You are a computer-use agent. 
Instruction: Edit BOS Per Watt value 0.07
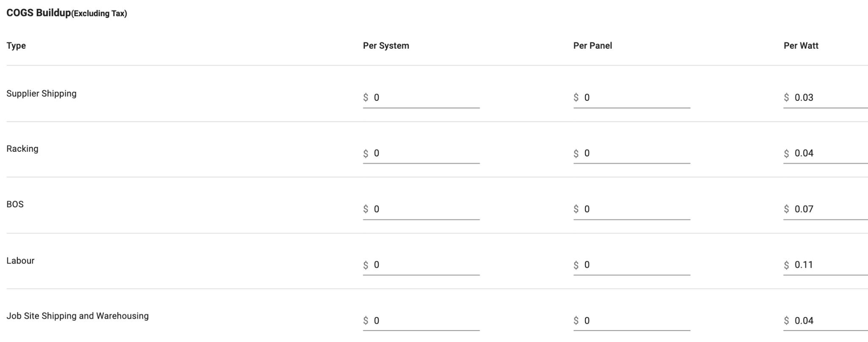826,209
